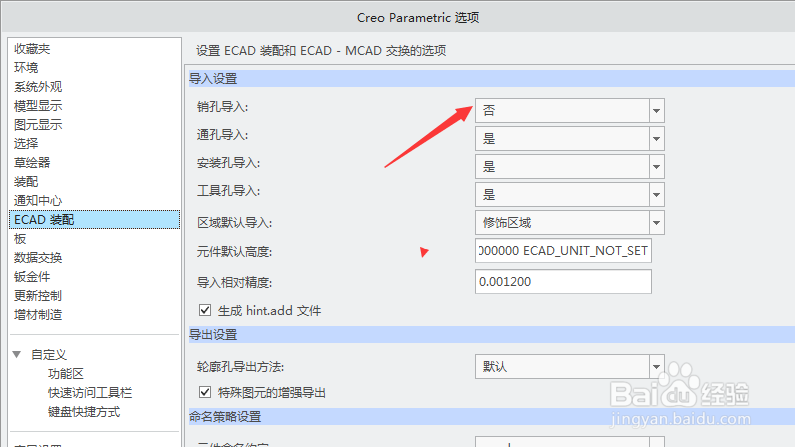
Task: Toggle 特殊图元的增强导出 checkbox
Action: [x=205, y=392]
